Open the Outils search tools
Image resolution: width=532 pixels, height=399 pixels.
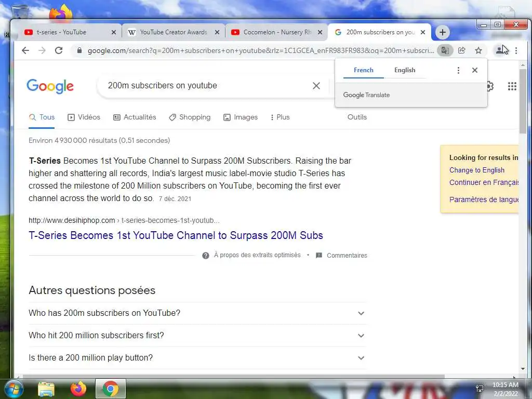(357, 117)
